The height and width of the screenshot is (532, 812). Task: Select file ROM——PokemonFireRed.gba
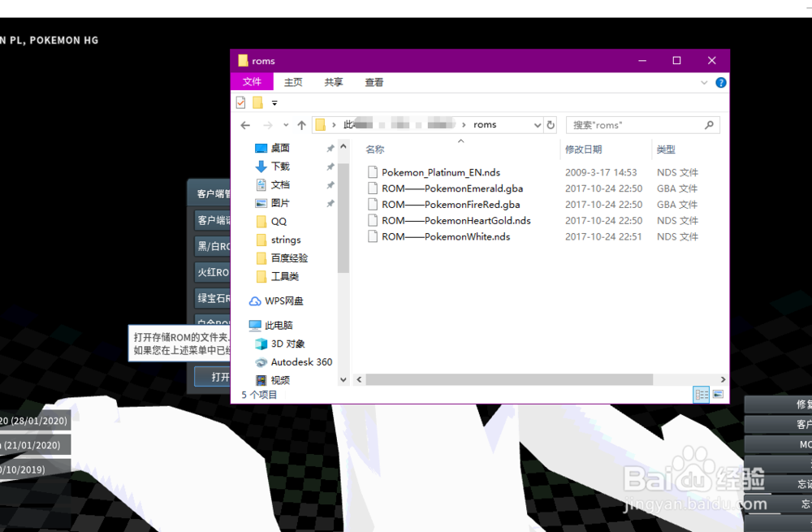(451, 205)
